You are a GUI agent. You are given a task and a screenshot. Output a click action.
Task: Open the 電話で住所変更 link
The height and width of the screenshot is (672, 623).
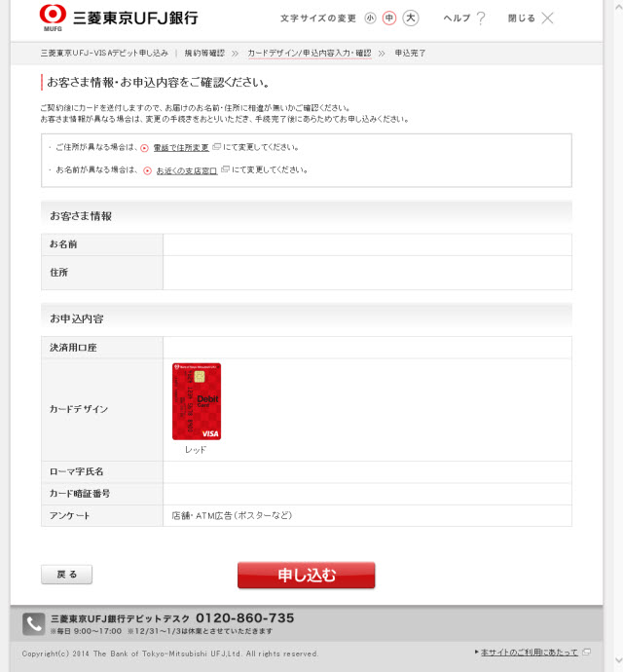tap(181, 147)
